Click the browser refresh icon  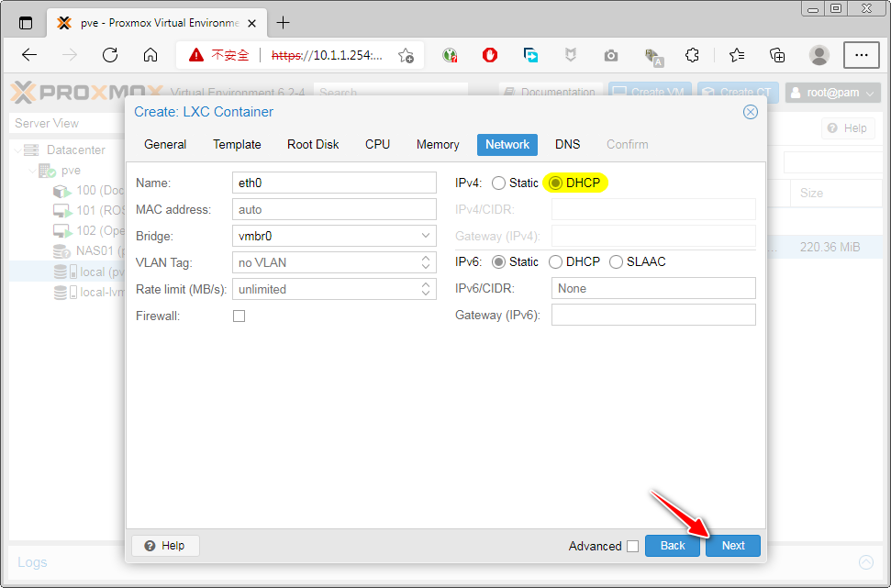tap(110, 55)
